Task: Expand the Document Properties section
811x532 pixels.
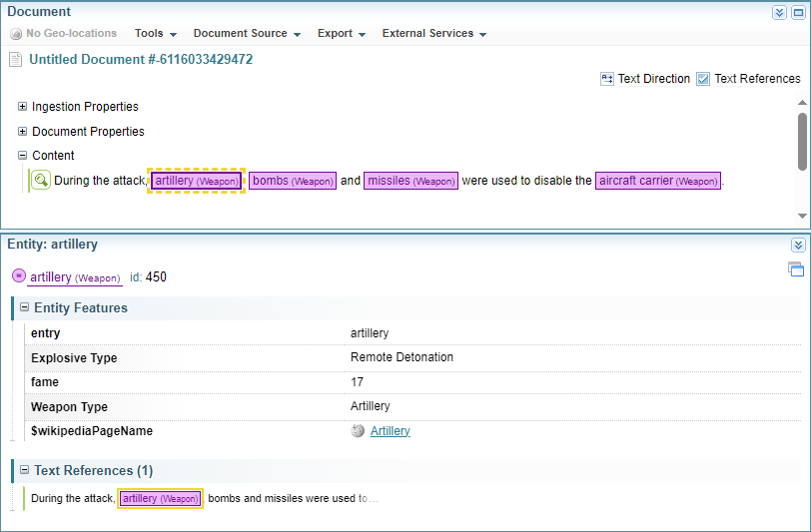Action: (x=22, y=132)
